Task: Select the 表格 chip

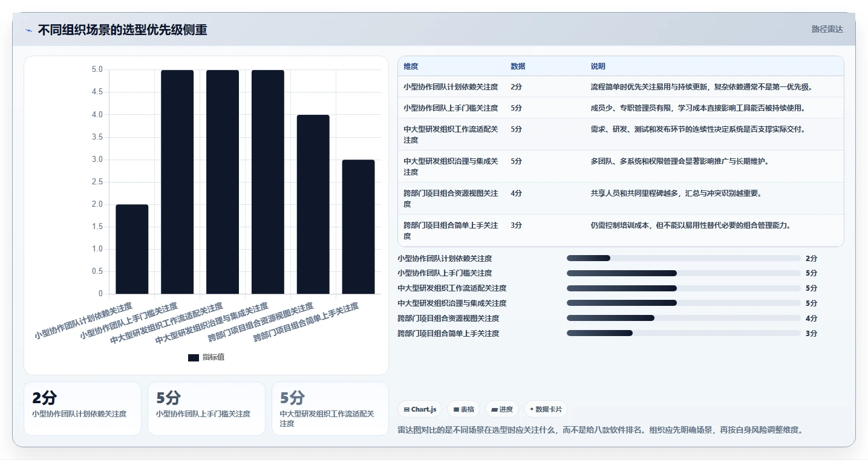Action: 463,409
